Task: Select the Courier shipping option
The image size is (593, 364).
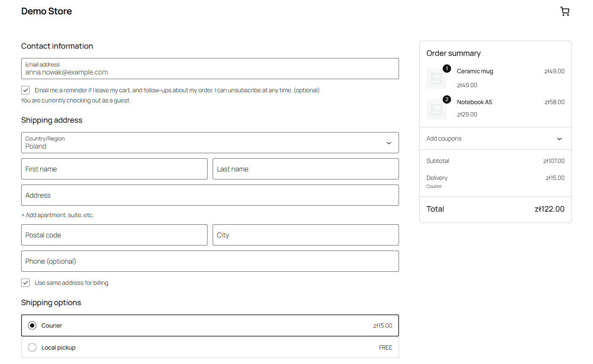Action: point(210,325)
